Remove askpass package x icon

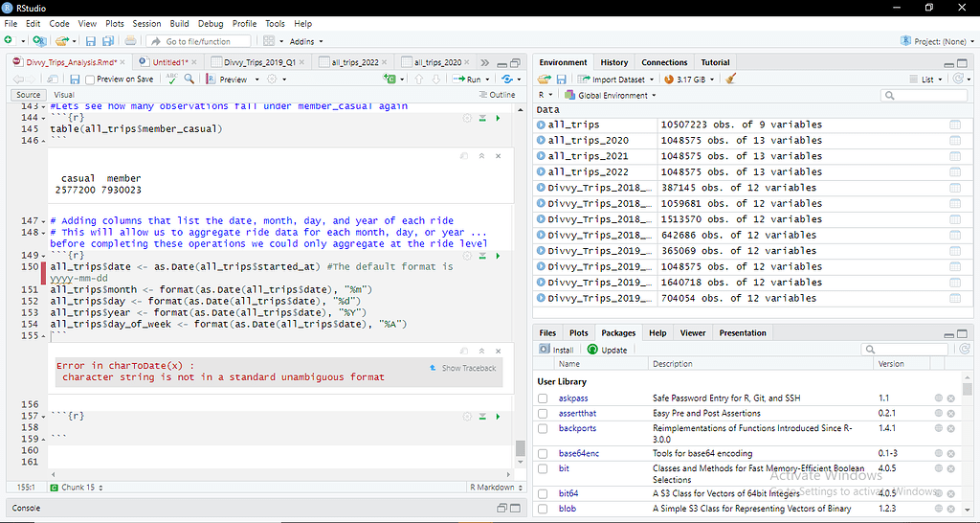coord(950,398)
